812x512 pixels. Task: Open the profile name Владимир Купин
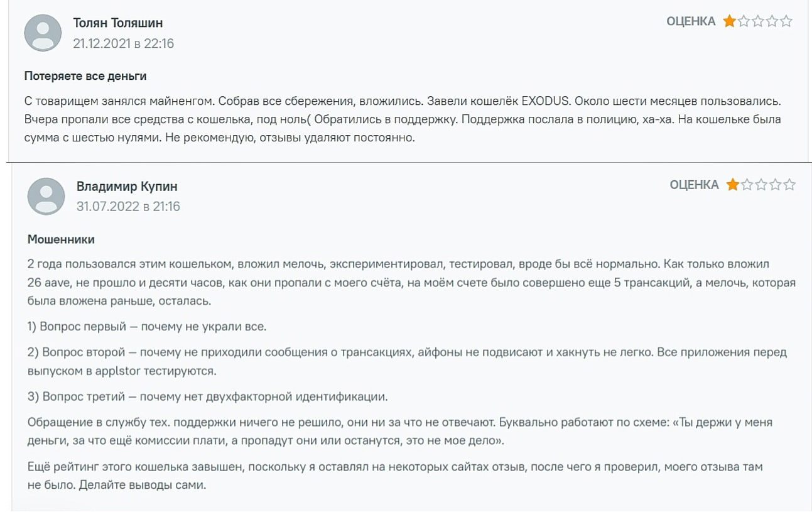coord(127,187)
